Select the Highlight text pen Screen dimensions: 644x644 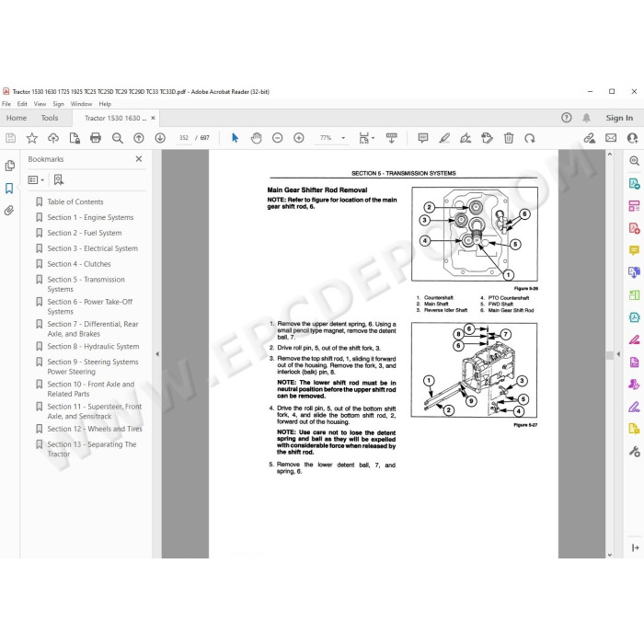point(444,138)
